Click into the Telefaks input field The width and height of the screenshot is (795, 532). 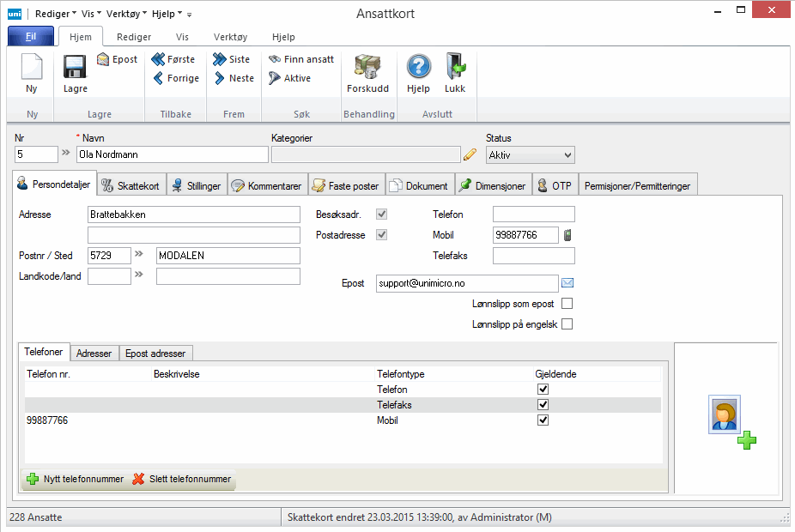tap(533, 256)
